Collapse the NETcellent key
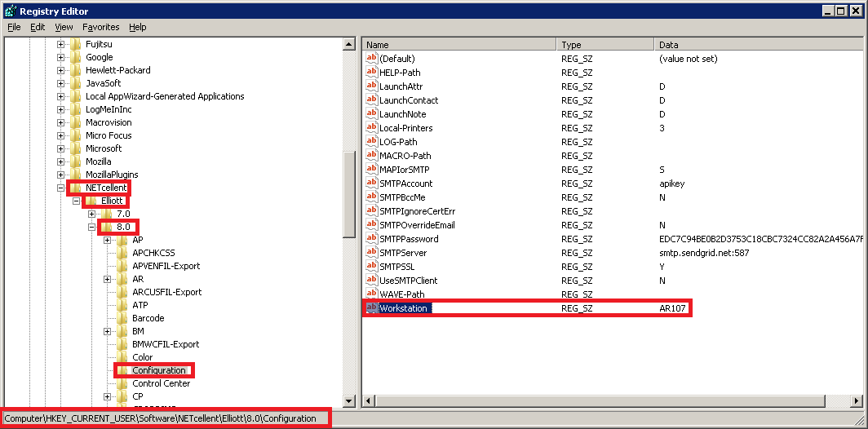The height and width of the screenshot is (429, 868). [61, 188]
